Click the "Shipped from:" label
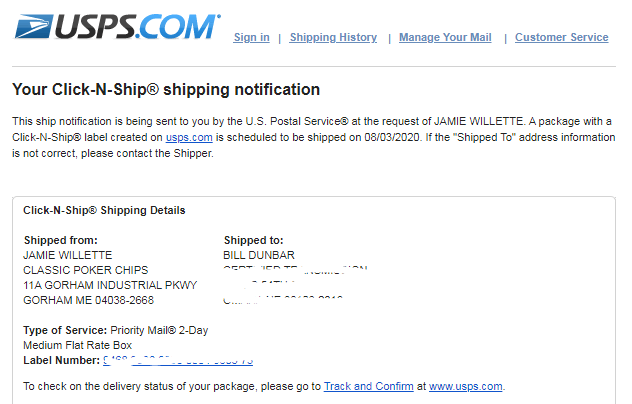 pyautogui.click(x=60, y=240)
